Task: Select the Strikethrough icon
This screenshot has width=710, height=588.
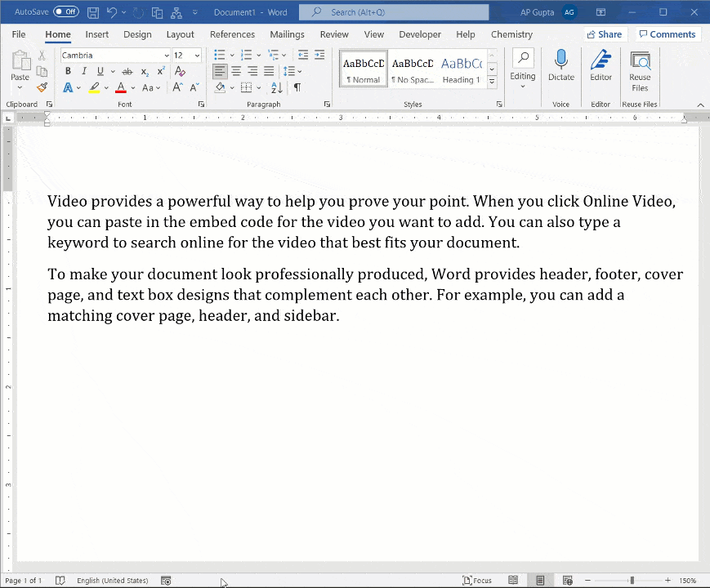Action: (127, 71)
